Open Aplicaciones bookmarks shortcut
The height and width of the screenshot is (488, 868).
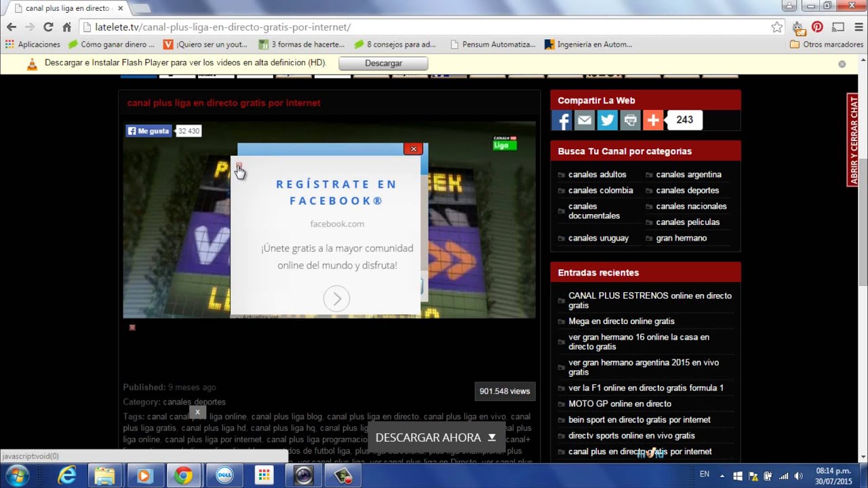33,45
